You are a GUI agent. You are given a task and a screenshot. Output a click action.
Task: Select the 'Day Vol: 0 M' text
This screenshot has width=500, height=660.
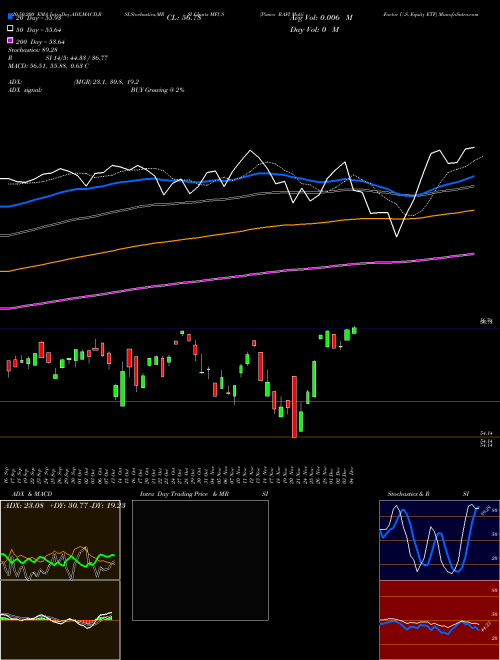(x=314, y=29)
